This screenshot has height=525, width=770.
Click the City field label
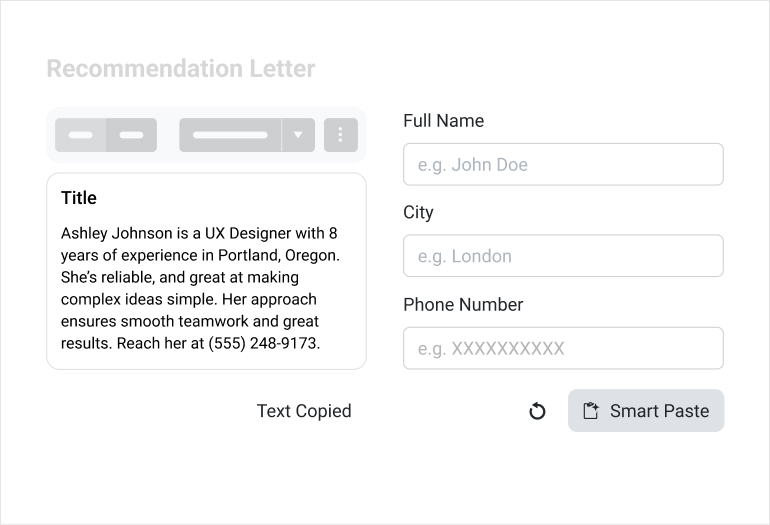pyautogui.click(x=418, y=213)
